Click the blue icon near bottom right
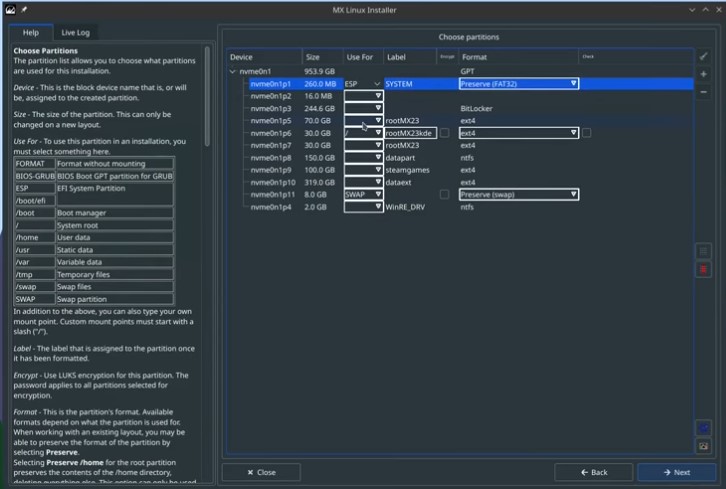This screenshot has width=726, height=489. (703, 428)
